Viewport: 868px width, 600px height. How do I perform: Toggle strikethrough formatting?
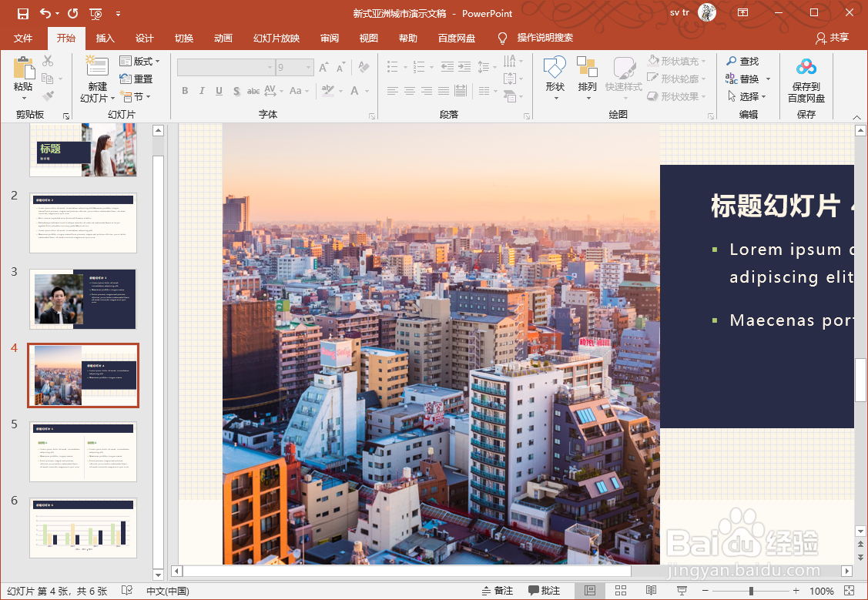point(253,91)
